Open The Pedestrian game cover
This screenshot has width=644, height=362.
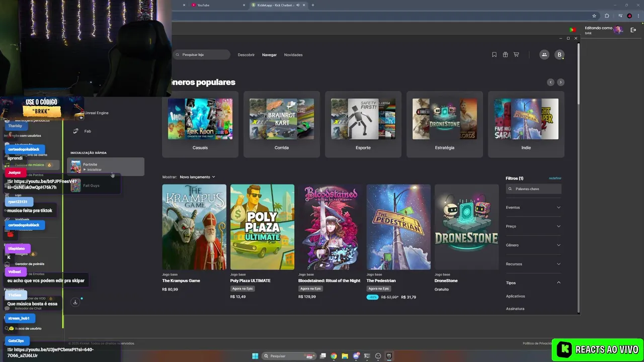click(398, 227)
